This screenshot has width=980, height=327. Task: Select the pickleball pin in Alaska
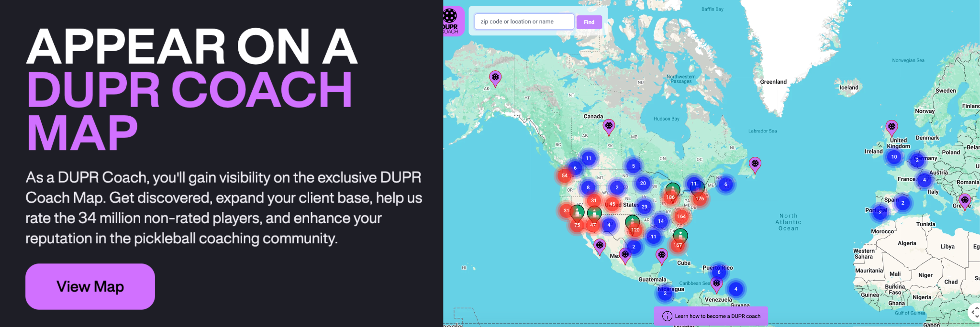[495, 78]
